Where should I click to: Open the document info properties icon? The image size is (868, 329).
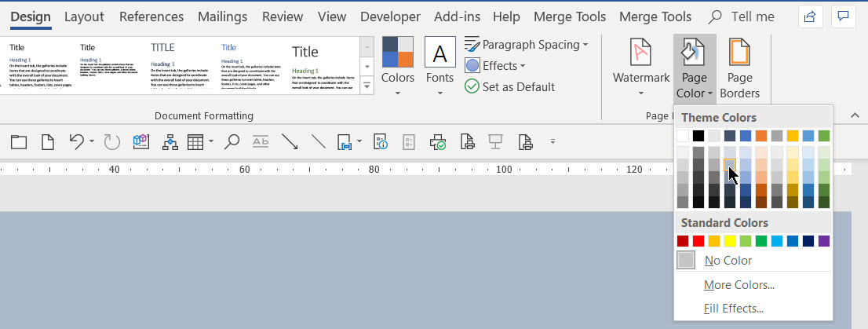[x=381, y=142]
